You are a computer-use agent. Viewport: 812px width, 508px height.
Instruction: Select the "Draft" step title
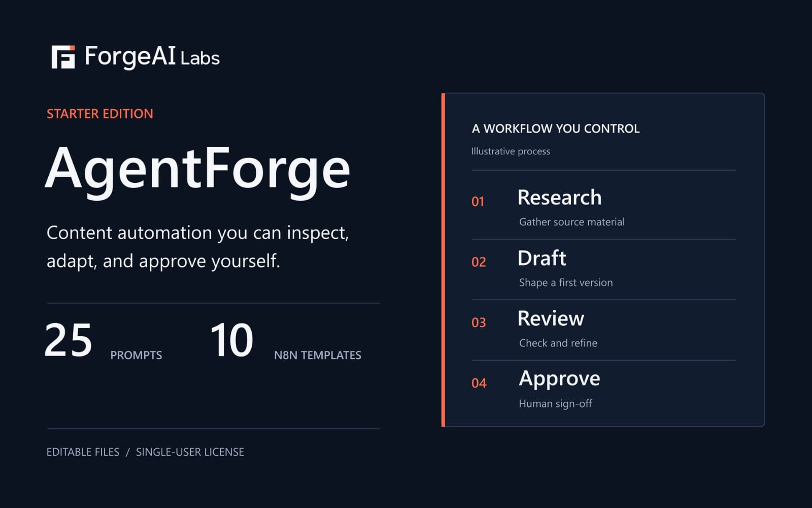tap(542, 258)
